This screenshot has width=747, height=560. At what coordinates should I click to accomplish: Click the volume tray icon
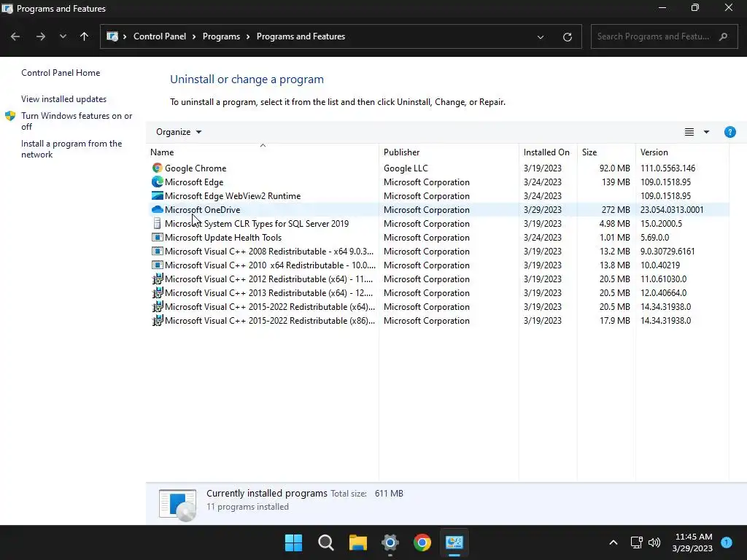654,542
